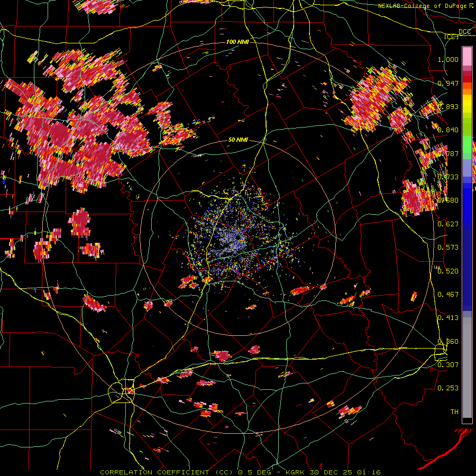Click the 0.627 scale value

tap(448, 224)
